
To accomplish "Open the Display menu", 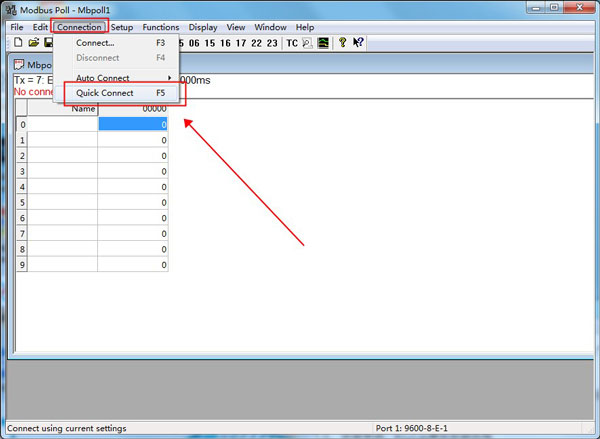I will point(203,27).
